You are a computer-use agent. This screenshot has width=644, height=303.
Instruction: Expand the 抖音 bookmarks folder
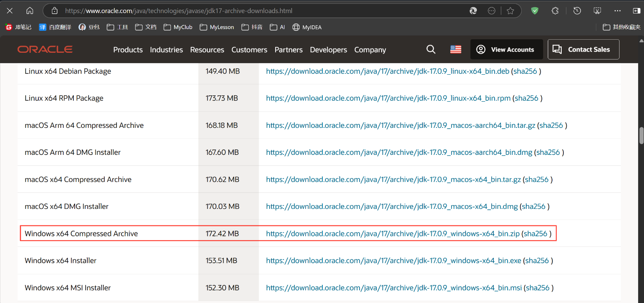[x=252, y=27]
